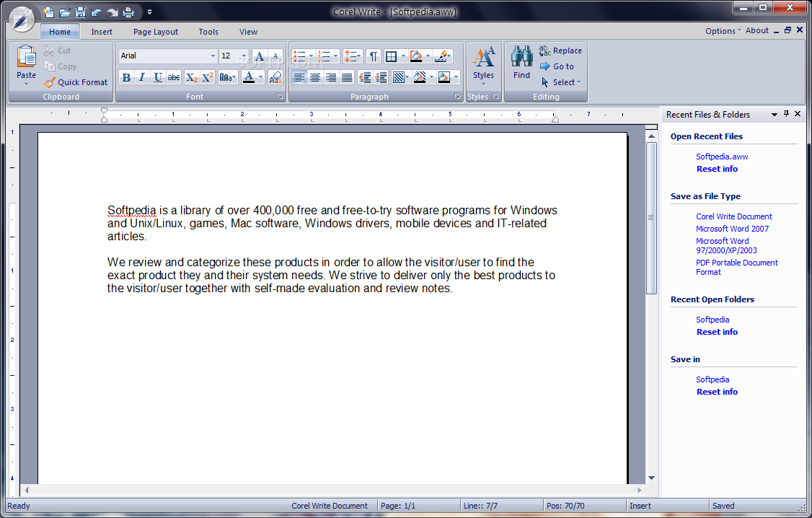Open the Arial font name dropdown
Screen dimensions: 812x518
click(213, 56)
